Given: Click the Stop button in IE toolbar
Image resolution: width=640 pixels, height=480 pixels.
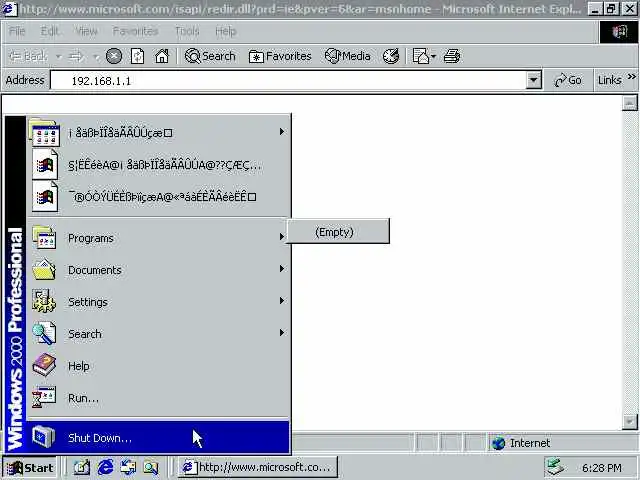Looking at the screenshot, I should coord(114,56).
